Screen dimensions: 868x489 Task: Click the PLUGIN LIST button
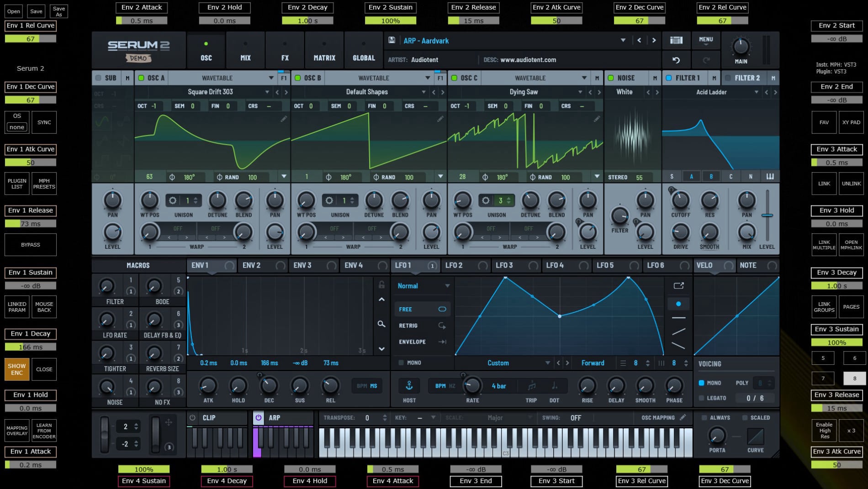[17, 184]
